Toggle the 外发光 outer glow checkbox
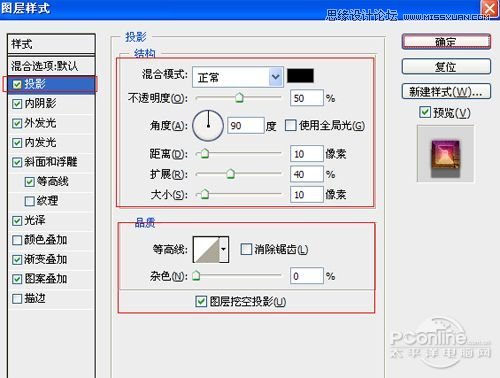Screen dimensions: 500x378 pyautogui.click(x=17, y=123)
